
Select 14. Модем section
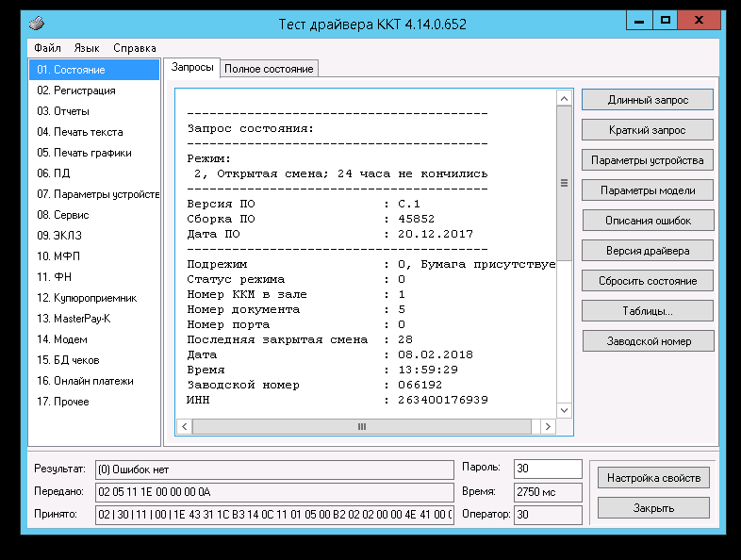point(94,339)
